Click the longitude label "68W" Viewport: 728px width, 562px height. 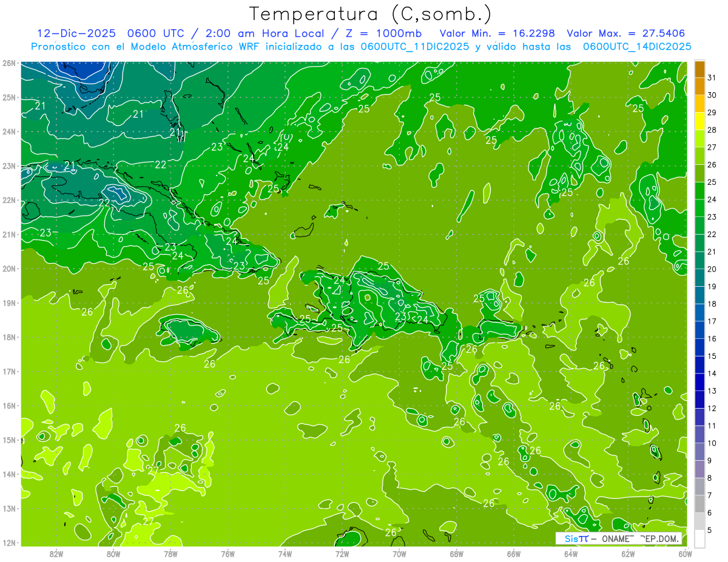pos(456,553)
